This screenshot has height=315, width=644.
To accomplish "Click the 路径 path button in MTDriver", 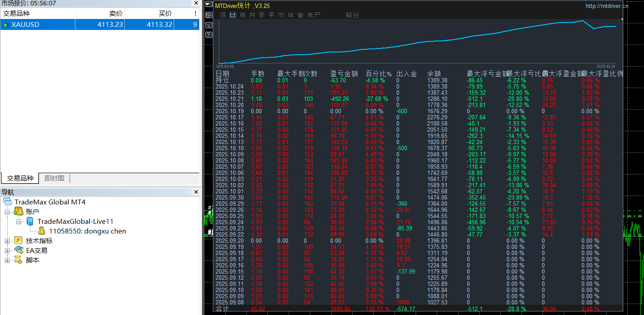I will pos(353,15).
